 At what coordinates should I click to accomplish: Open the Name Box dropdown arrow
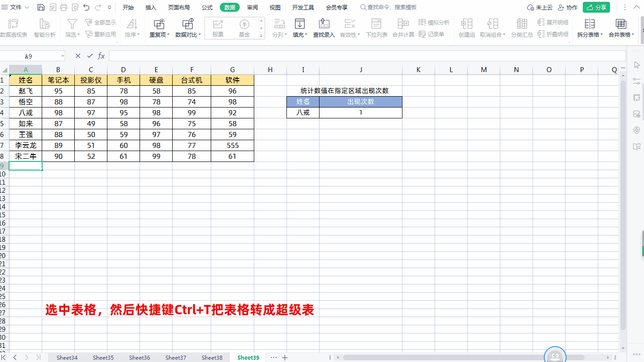coord(62,56)
